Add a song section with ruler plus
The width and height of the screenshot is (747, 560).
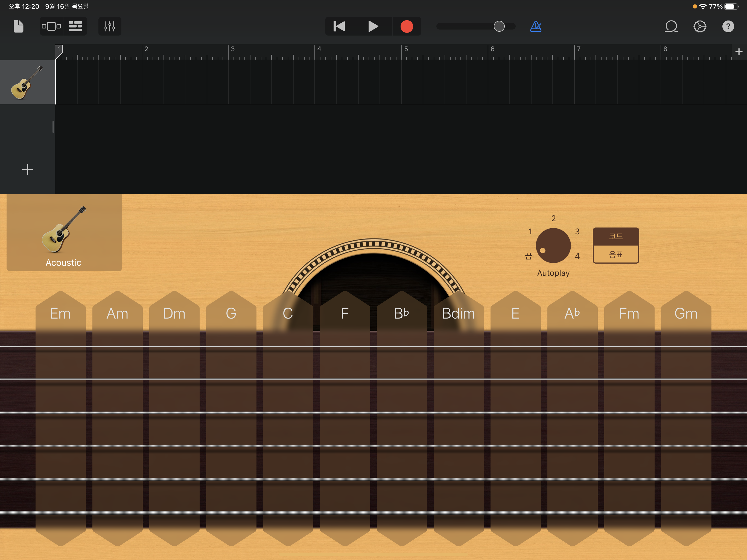[739, 52]
